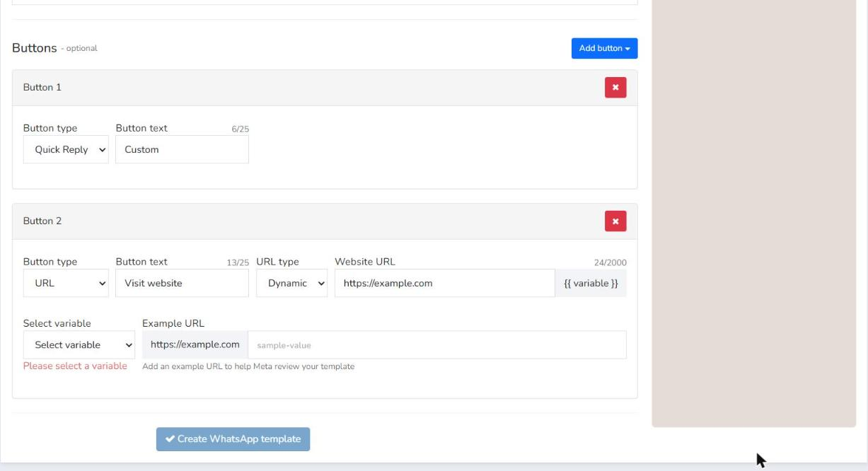Click the Create WhatsApp template button

(x=233, y=439)
